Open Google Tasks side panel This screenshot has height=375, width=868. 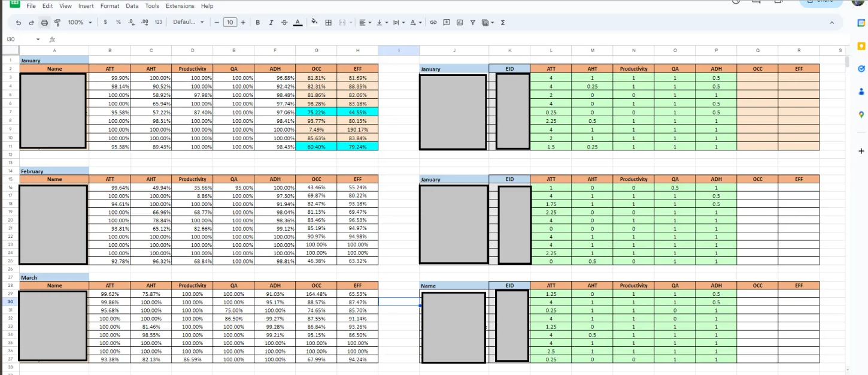pos(861,68)
